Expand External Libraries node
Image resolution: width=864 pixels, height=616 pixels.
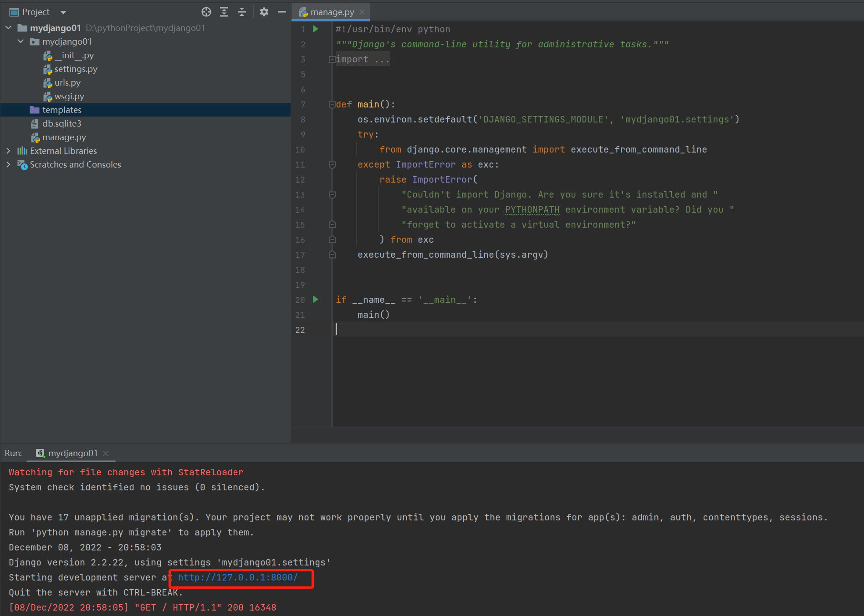pos(8,151)
